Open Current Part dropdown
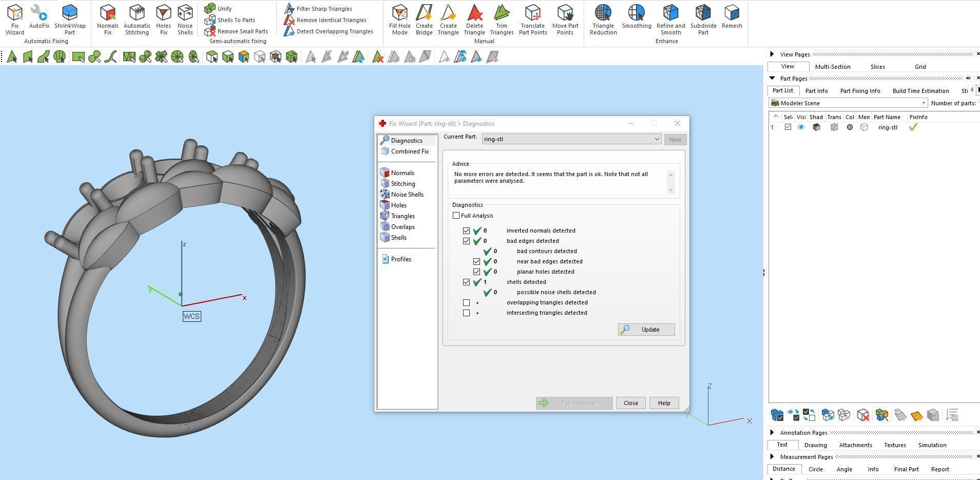The height and width of the screenshot is (480, 980). [571, 139]
